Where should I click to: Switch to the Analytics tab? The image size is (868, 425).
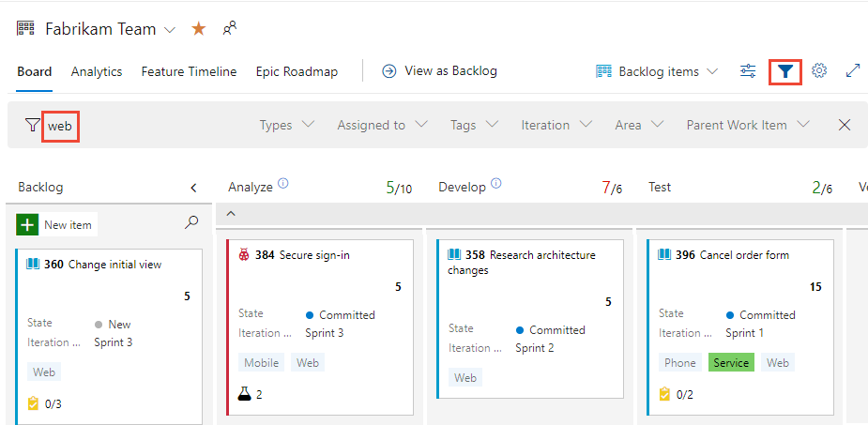click(x=97, y=71)
